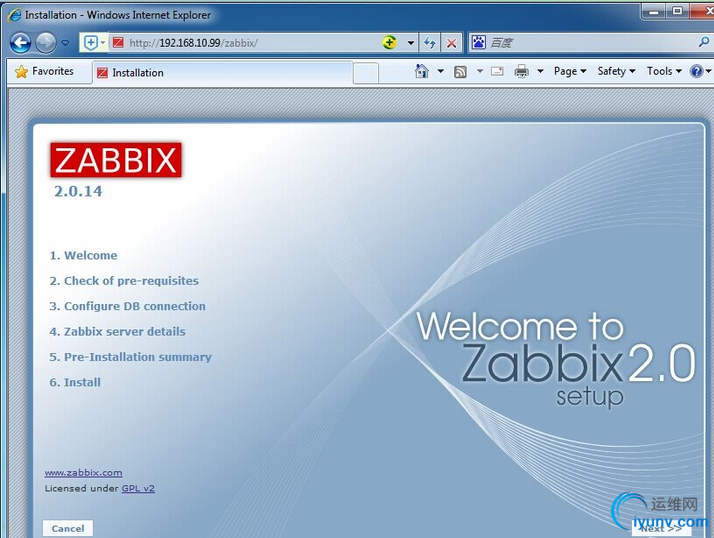
Task: Stop loading with the red X icon
Action: pos(451,43)
